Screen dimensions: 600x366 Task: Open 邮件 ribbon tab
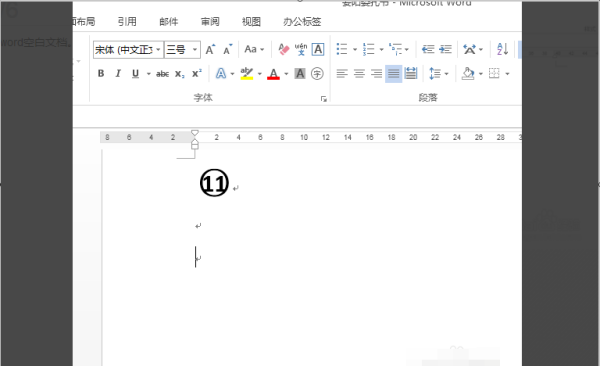click(169, 22)
